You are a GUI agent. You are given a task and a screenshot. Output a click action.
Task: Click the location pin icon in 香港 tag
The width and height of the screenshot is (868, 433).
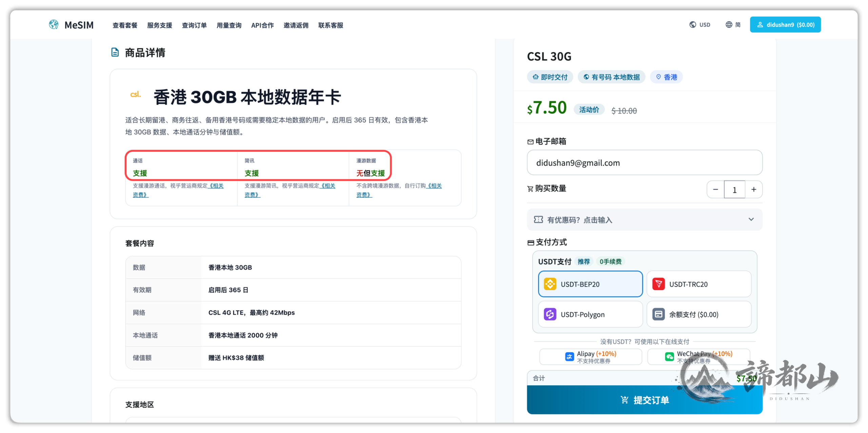pyautogui.click(x=658, y=77)
